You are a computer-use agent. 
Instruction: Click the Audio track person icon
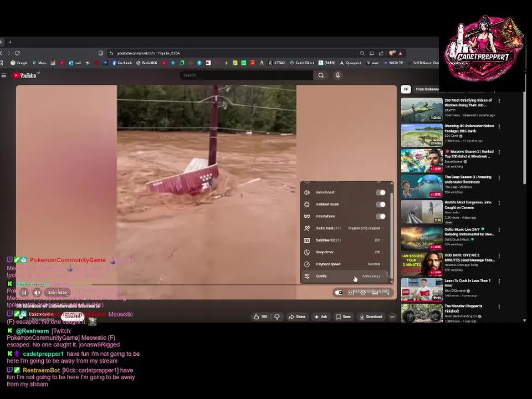click(x=306, y=228)
